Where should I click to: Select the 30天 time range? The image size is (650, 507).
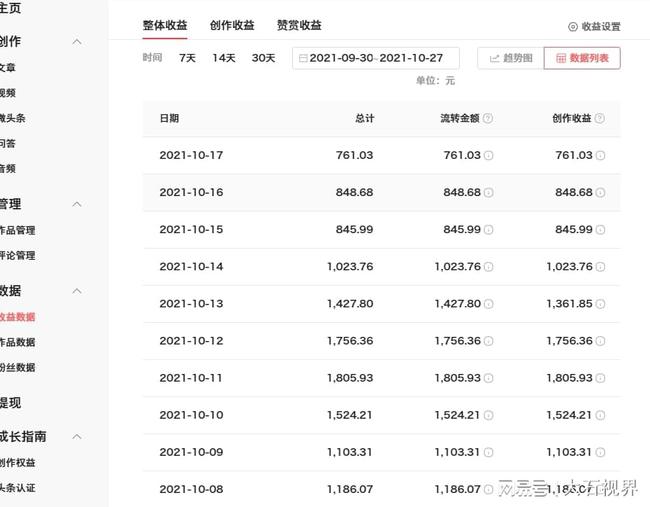(264, 58)
